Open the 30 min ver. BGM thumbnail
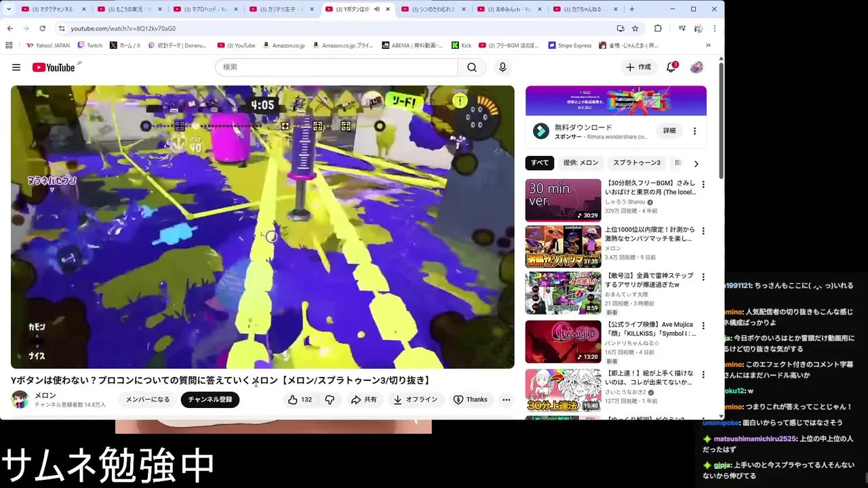 (x=563, y=200)
